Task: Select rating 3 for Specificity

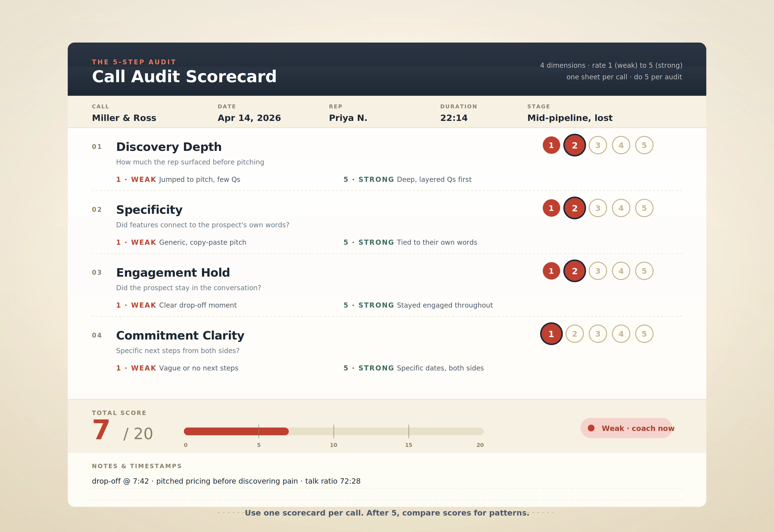Action: (598, 208)
